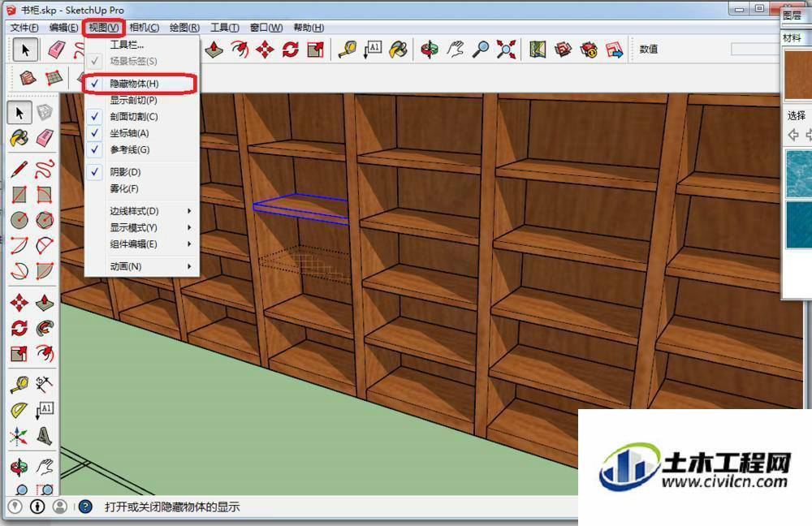Open the 文件(F) menu
Image resolution: width=812 pixels, height=526 pixels.
(24, 28)
